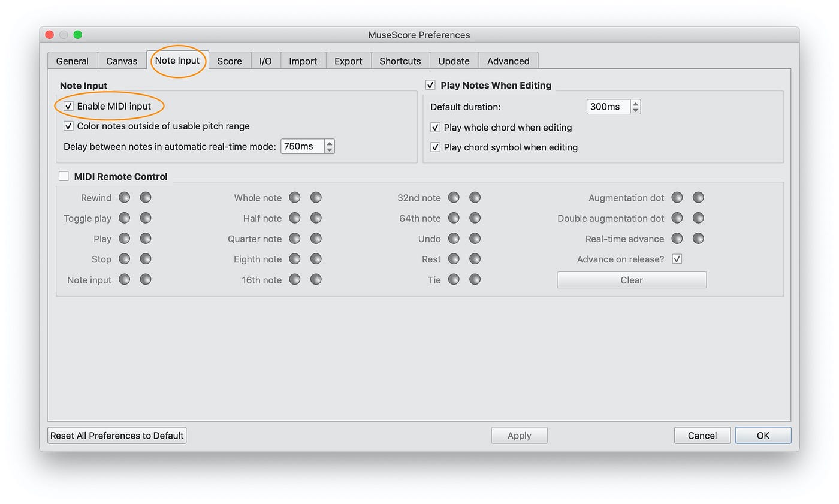This screenshot has height=504, width=839.
Task: Click the 750ms delay between notes field
Action: (303, 146)
